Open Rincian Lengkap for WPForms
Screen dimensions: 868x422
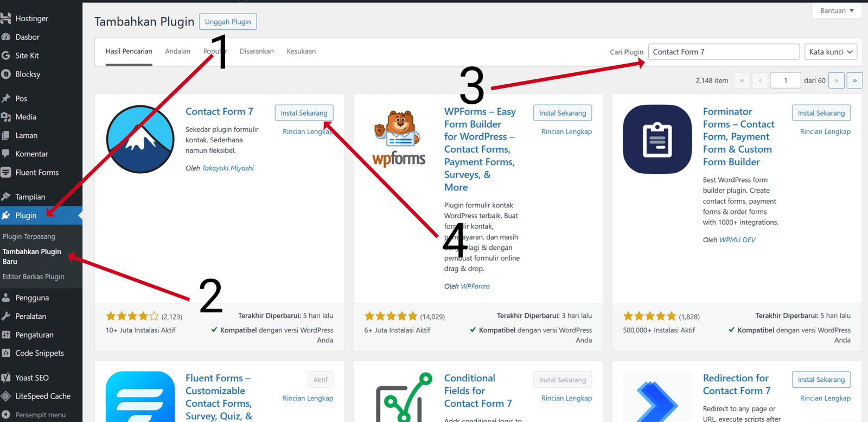tap(566, 131)
